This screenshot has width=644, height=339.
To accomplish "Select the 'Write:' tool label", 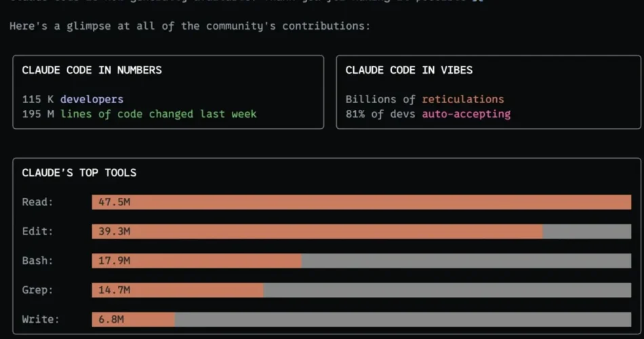I will pyautogui.click(x=41, y=319).
